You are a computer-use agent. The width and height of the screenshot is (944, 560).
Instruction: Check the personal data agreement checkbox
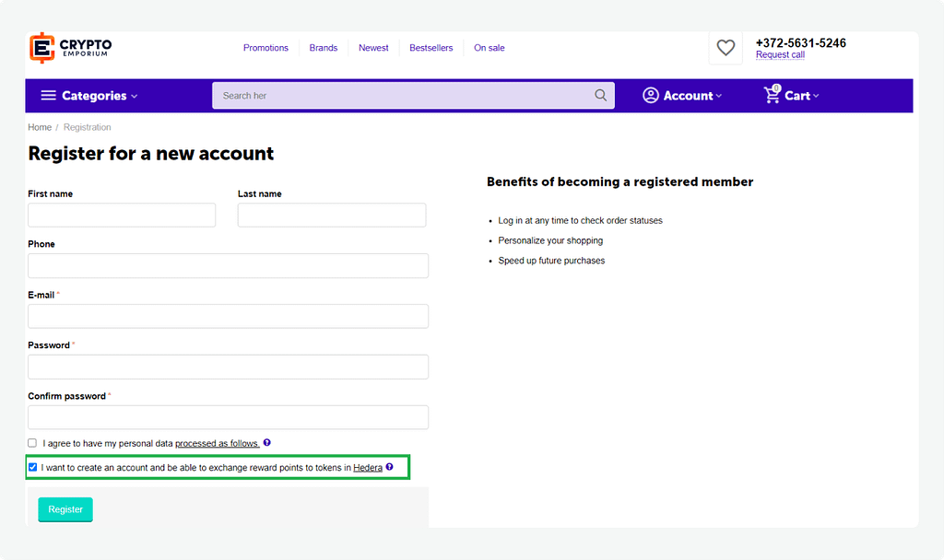32,443
